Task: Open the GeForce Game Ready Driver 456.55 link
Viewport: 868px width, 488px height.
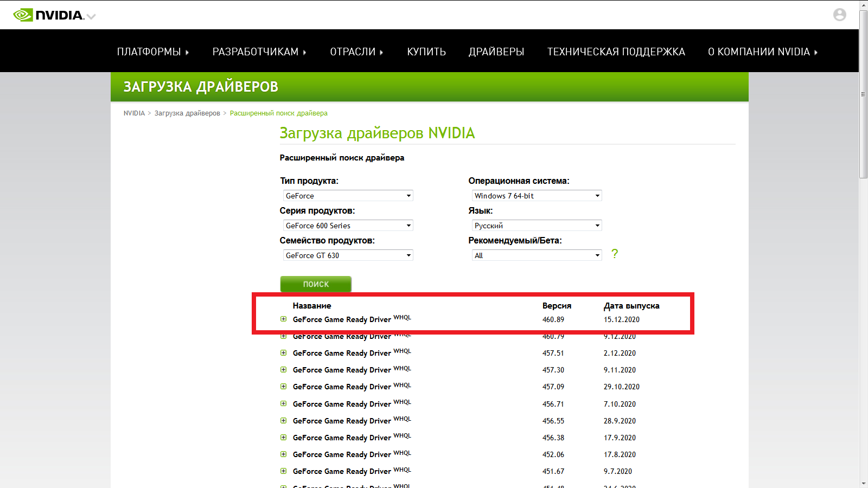Action: coord(352,420)
